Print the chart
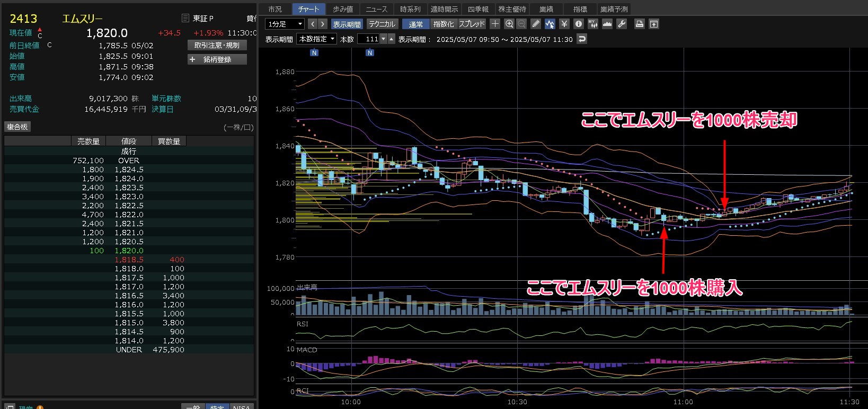 640,24
